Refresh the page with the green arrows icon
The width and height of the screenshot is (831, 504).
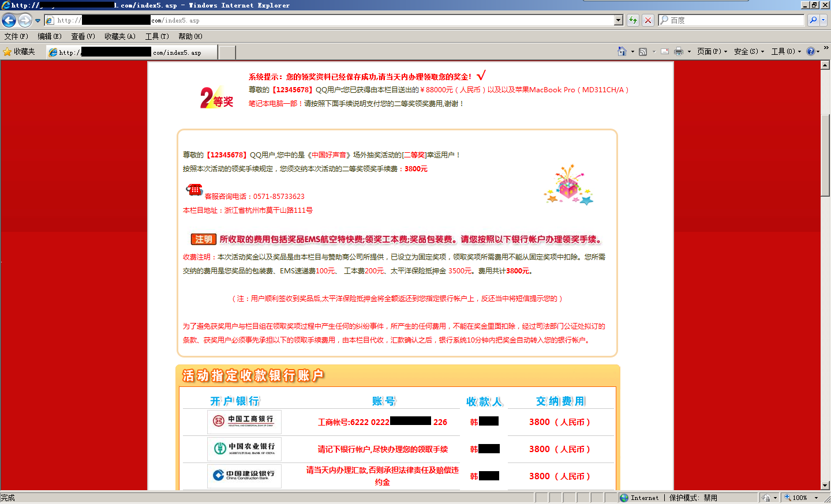pos(633,20)
